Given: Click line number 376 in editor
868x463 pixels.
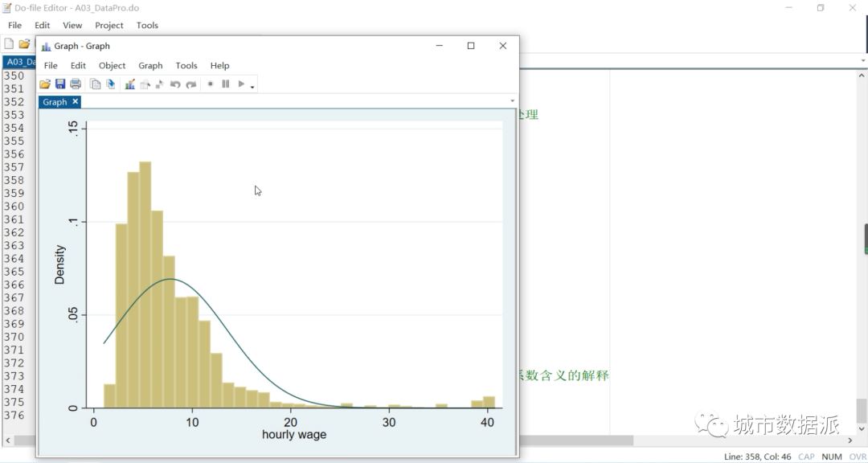Looking at the screenshot, I should 14,416.
